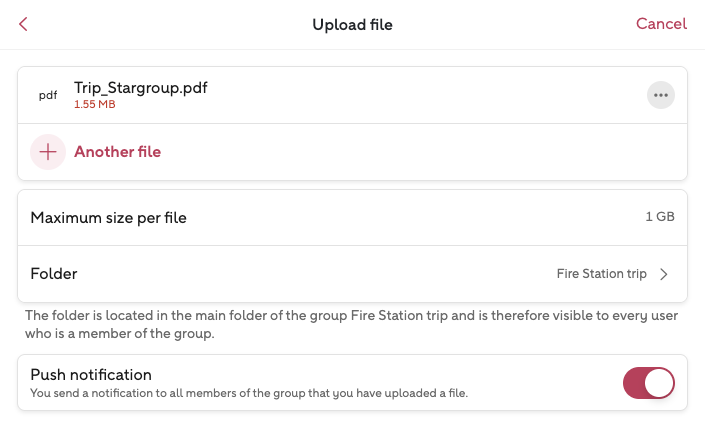The height and width of the screenshot is (429, 705).
Task: Click the circular plus icon
Action: [x=48, y=152]
